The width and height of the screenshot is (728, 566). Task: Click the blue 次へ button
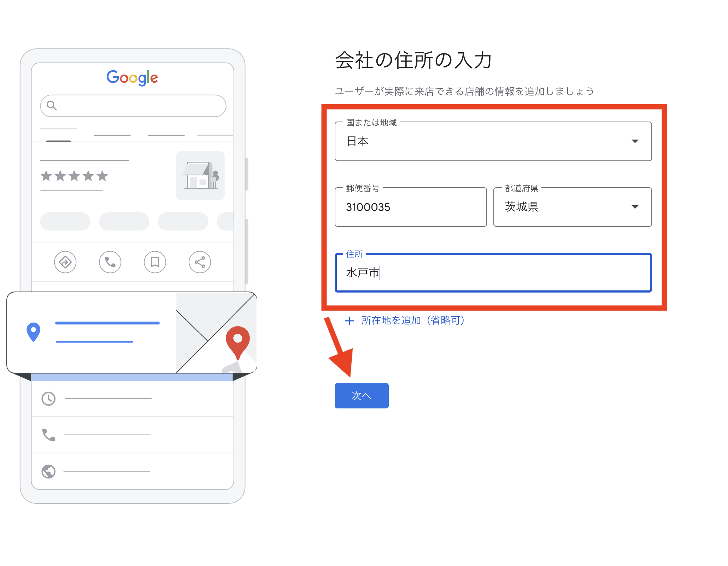point(362,396)
